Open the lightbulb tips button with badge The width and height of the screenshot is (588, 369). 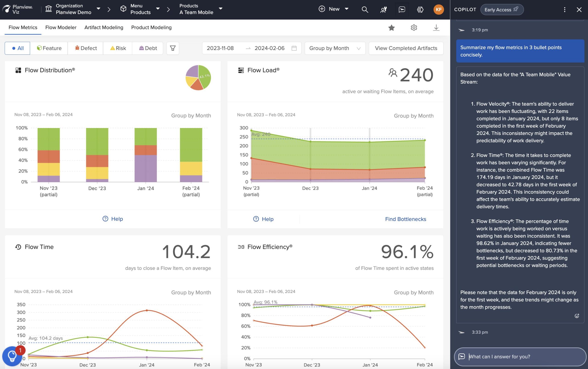click(x=12, y=356)
